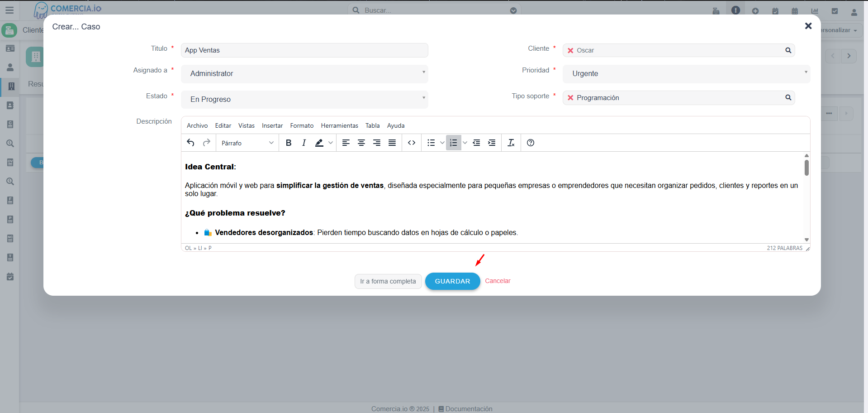
Task: Click sidebar calendar check icon
Action: coord(10,277)
